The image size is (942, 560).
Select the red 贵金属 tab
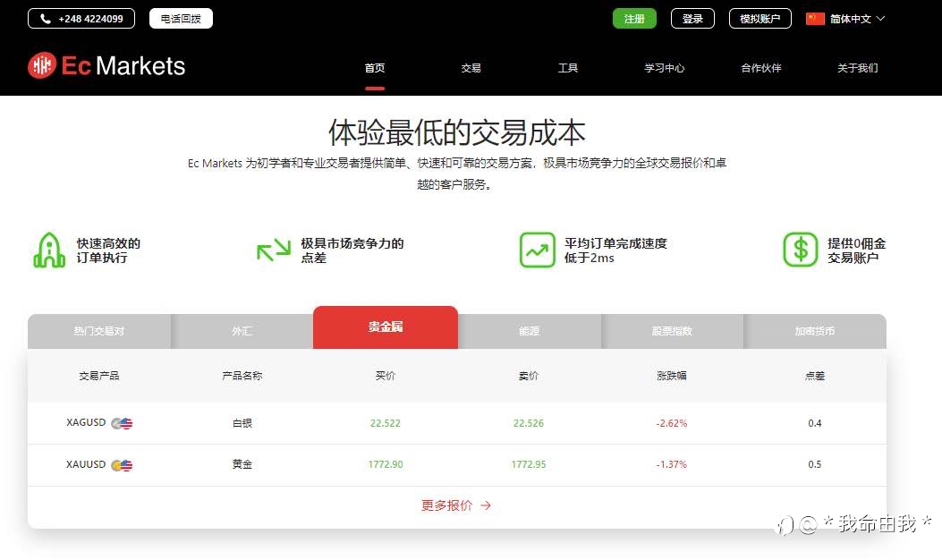pyautogui.click(x=386, y=327)
